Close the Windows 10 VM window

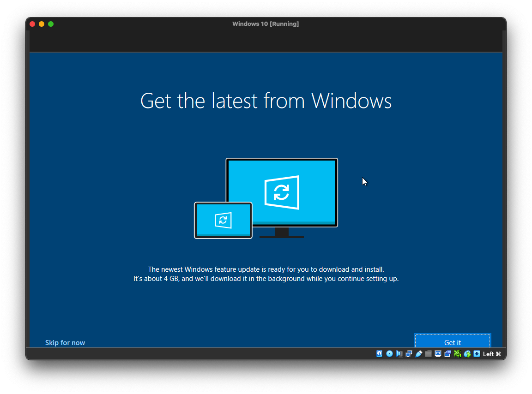32,24
